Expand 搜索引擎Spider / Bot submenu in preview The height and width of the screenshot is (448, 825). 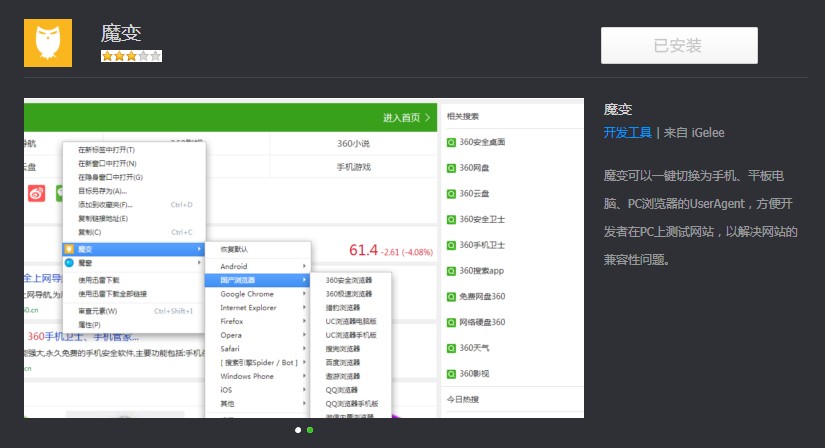pyautogui.click(x=258, y=362)
